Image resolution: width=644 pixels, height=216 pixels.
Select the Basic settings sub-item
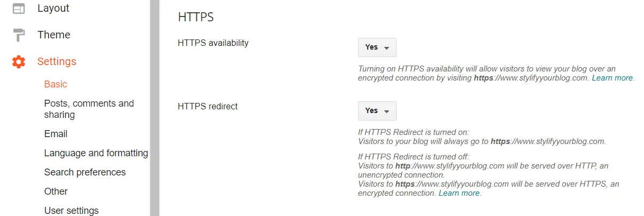[56, 84]
